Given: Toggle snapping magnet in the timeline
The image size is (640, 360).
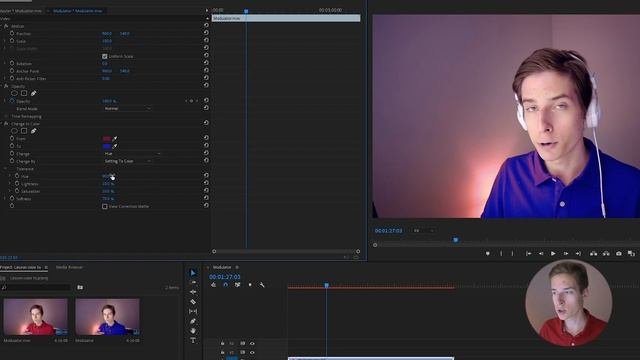Looking at the screenshot, I should coord(225,285).
